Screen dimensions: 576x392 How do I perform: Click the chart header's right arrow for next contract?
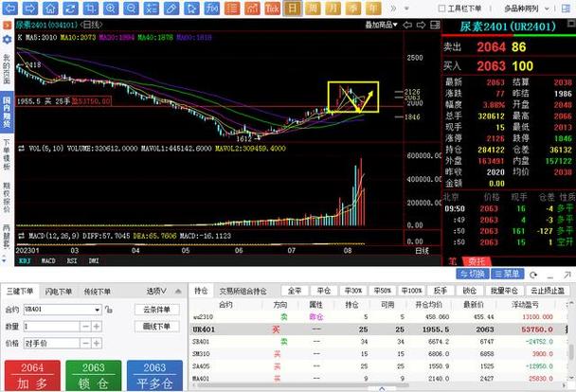[x=422, y=25]
